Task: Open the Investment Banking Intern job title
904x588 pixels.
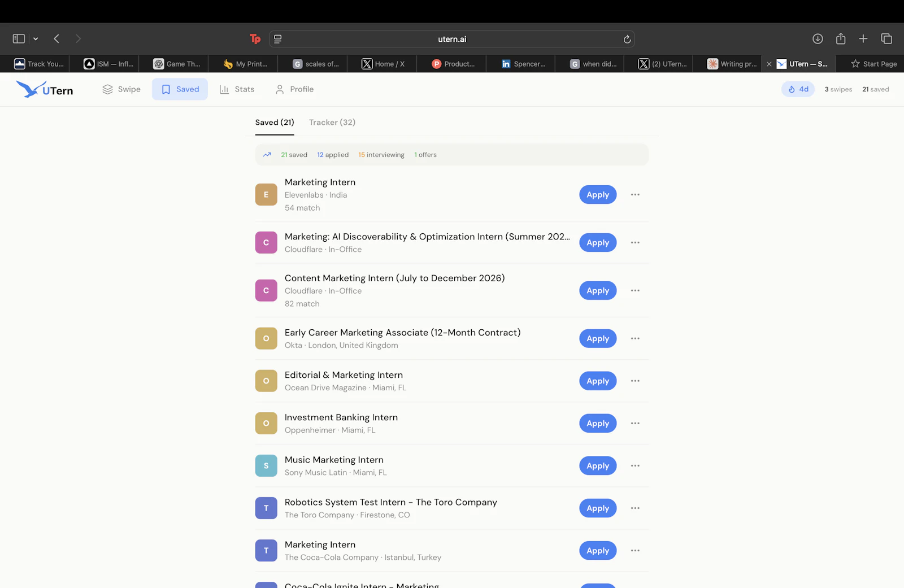Action: click(x=341, y=417)
